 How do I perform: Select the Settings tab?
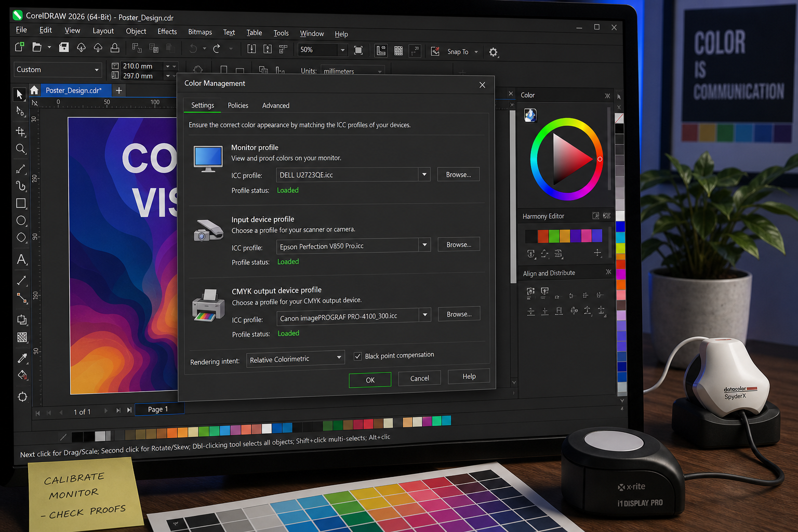click(203, 105)
